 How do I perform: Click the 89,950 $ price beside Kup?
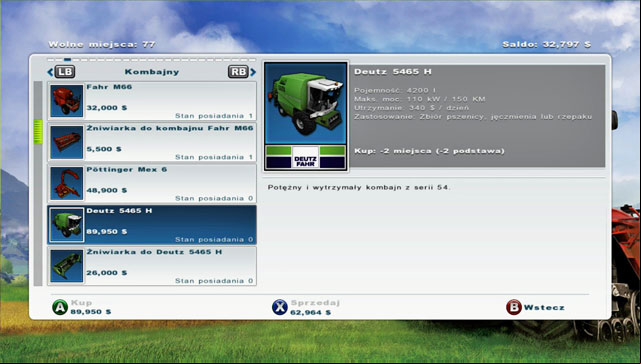pyautogui.click(x=91, y=312)
